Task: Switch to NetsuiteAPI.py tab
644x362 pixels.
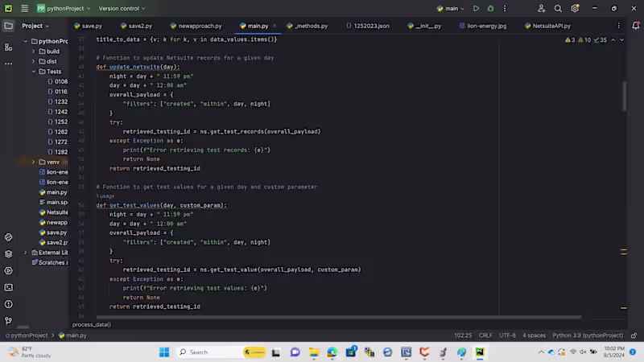Action: 547,26
